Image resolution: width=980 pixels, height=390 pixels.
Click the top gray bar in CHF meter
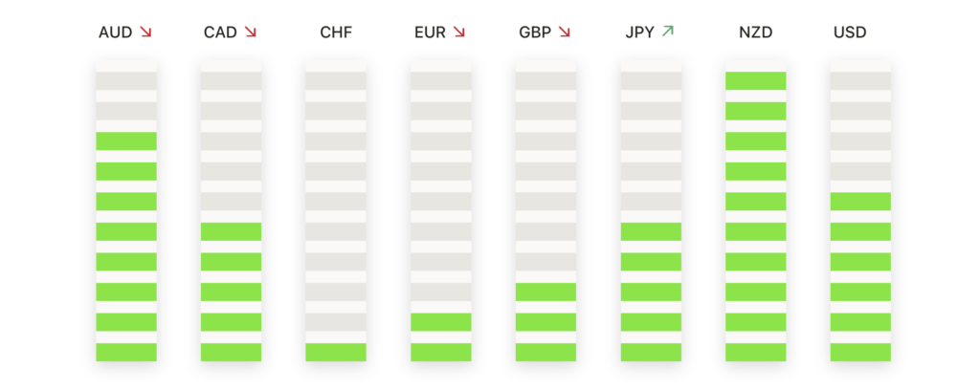[336, 80]
